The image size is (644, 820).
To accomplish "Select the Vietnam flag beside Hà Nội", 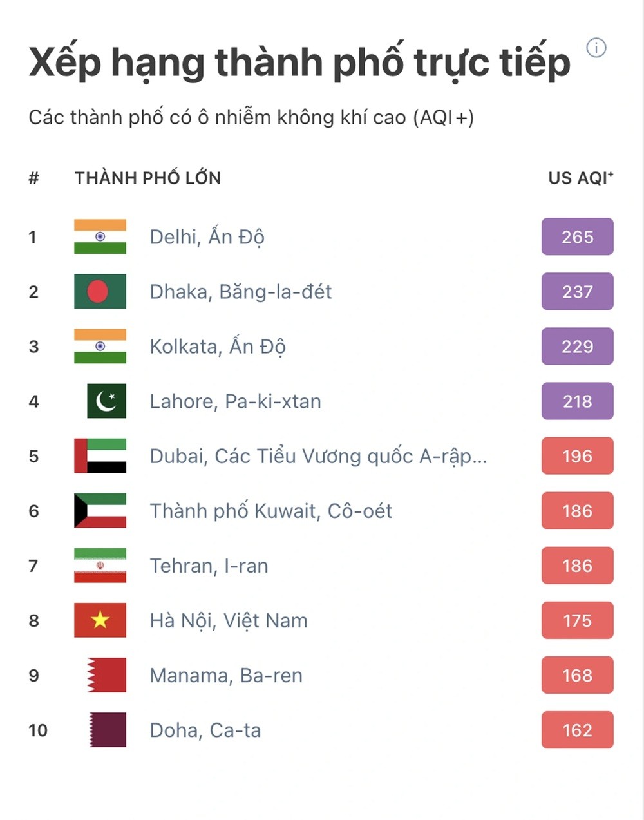I will tap(100, 620).
